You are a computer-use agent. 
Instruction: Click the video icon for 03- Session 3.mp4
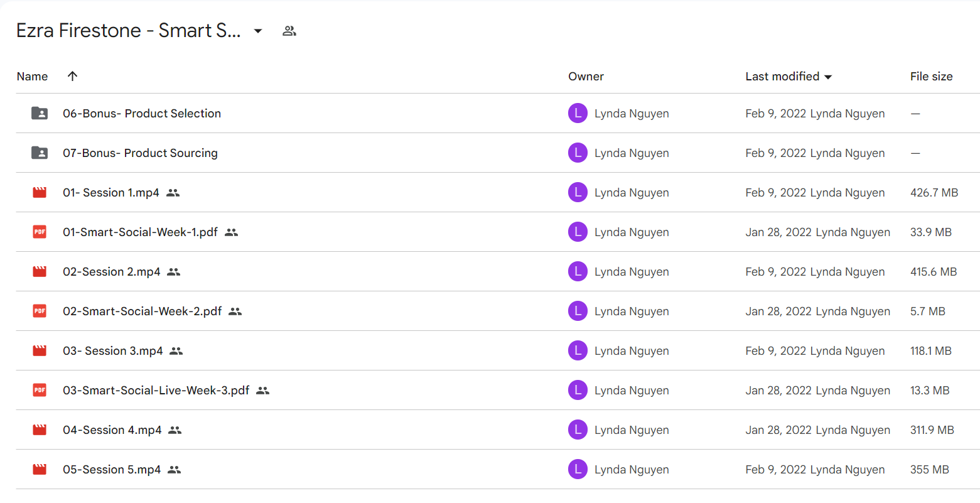[x=40, y=350]
